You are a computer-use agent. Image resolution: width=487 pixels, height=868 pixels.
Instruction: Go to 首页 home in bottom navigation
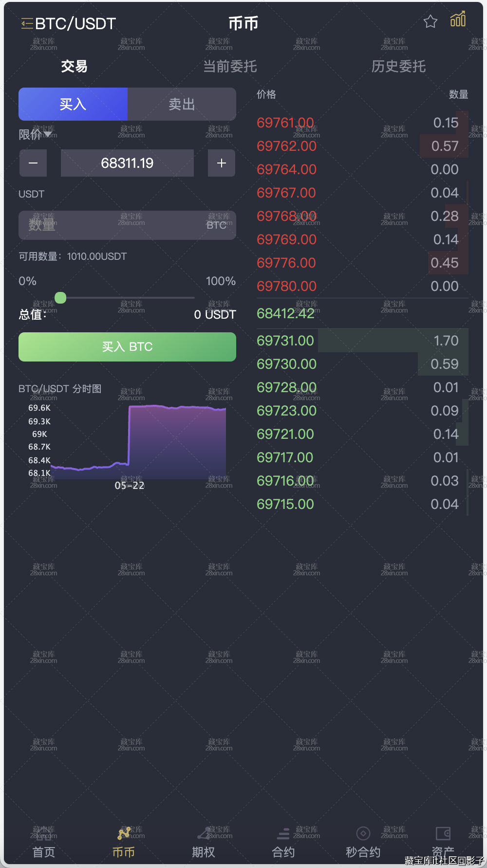44,843
